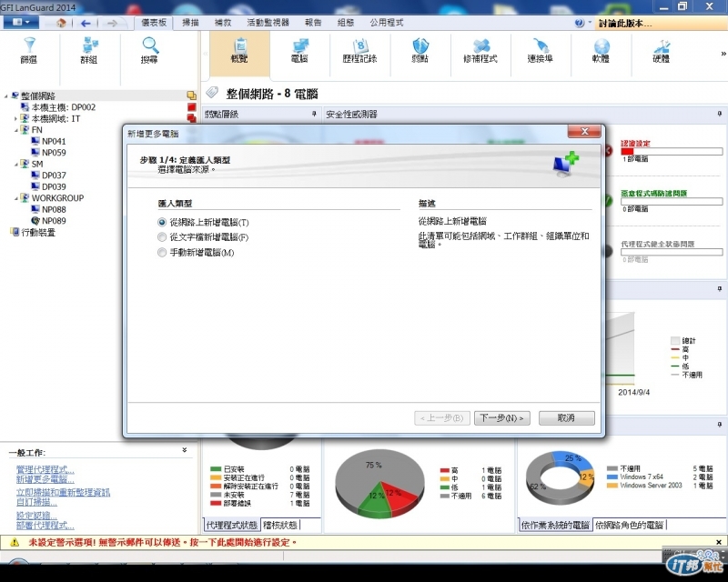Open the application menu dropdown button
Image resolution: width=728 pixels, height=582 pixels.
click(21, 22)
